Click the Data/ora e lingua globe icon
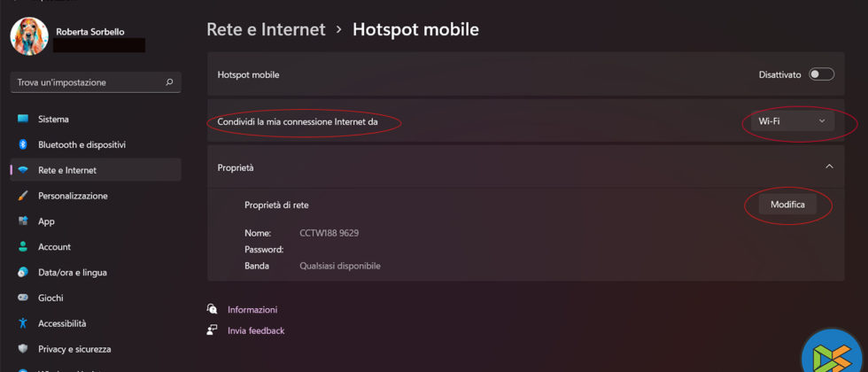Viewport: 868px width, 372px height. (x=23, y=273)
